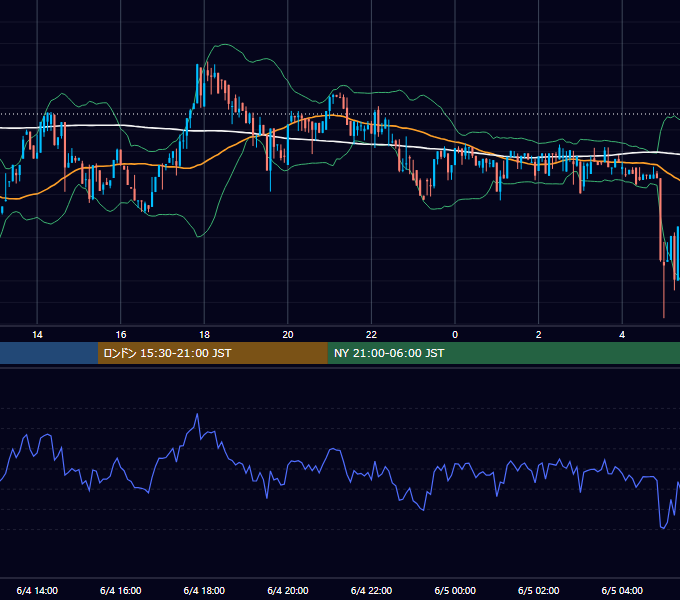Click the 2 hour label on price chart axis

(539, 335)
